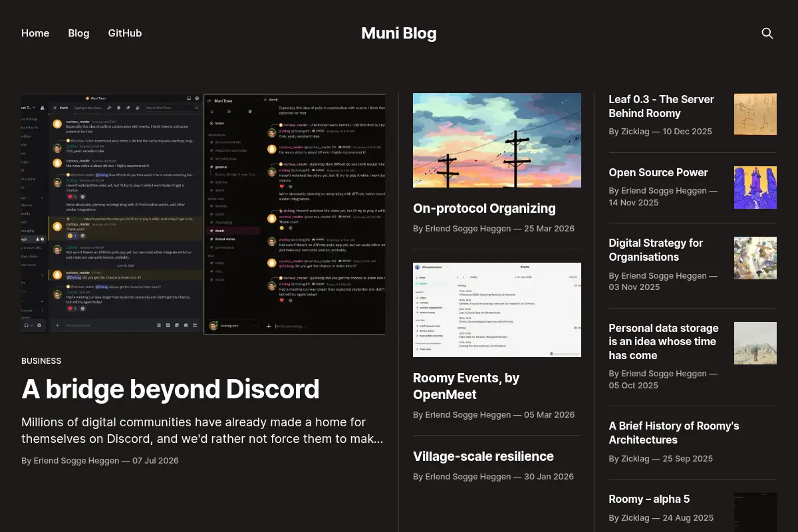Click the Digital Strategy post thumbnail
This screenshot has width=798, height=532.
755,258
